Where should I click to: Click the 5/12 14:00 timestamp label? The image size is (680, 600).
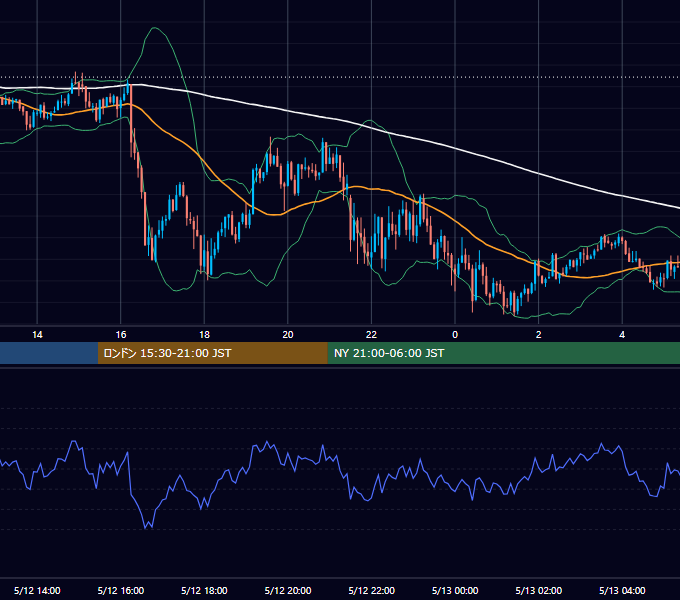click(x=37, y=590)
